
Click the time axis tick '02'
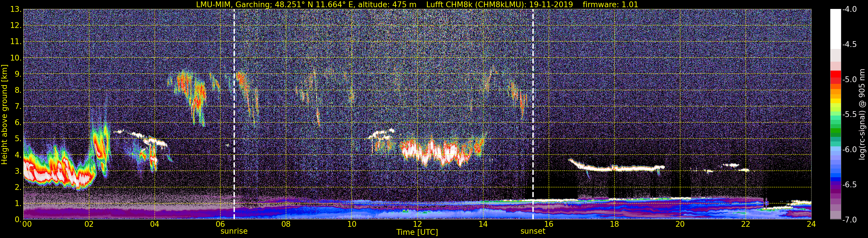click(89, 224)
